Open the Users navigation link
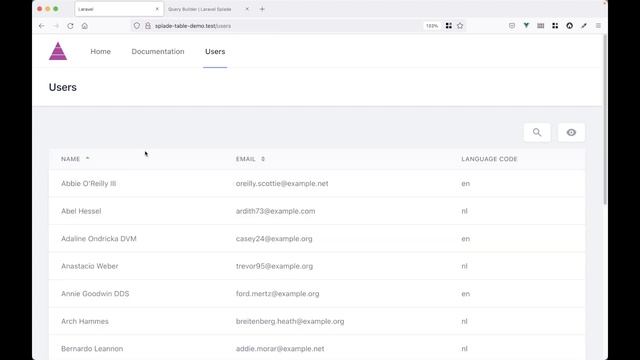The image size is (640, 360). coord(215,51)
